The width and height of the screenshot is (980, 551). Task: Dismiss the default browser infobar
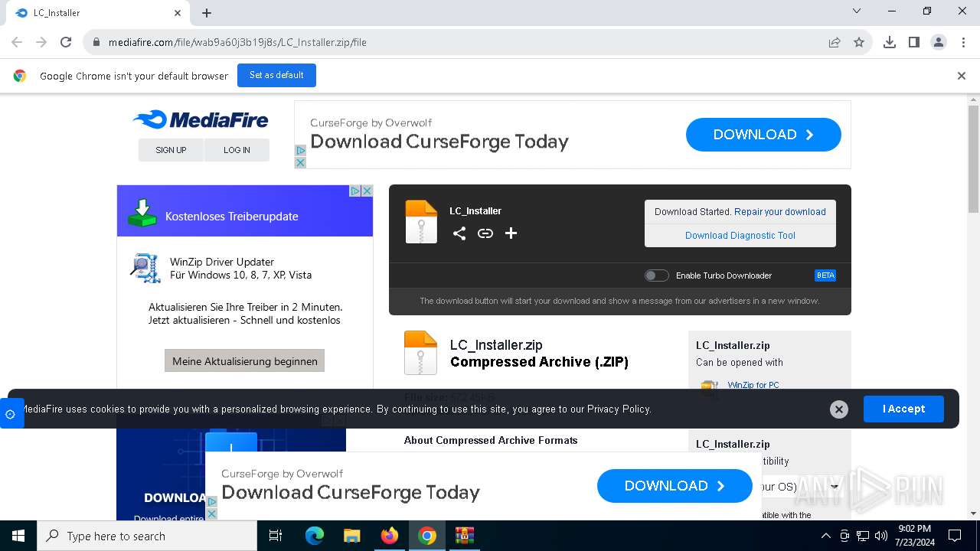pos(962,76)
